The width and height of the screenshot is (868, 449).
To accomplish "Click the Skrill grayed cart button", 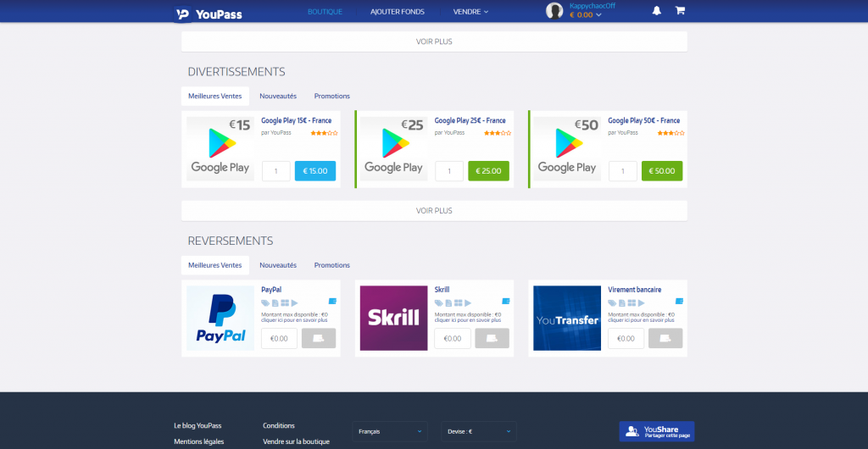I will [492, 338].
